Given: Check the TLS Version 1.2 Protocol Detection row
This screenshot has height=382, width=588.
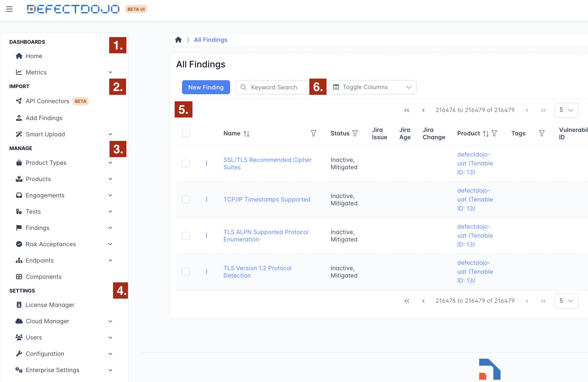Looking at the screenshot, I should [186, 272].
